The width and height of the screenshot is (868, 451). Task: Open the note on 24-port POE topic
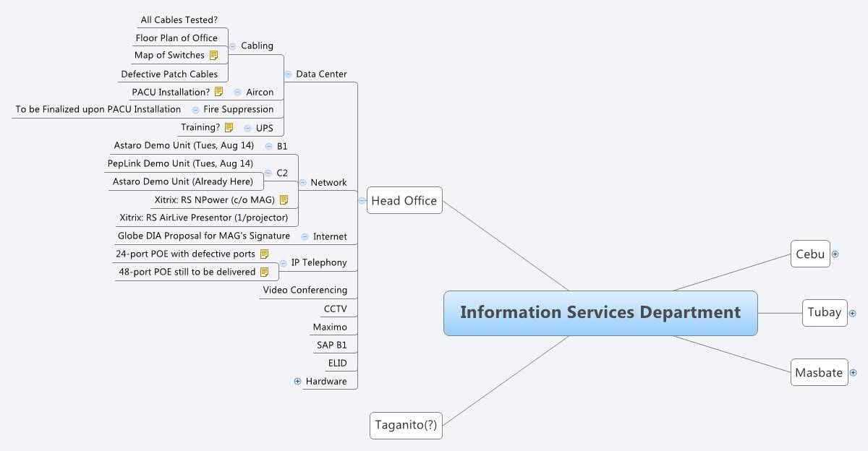(265, 254)
